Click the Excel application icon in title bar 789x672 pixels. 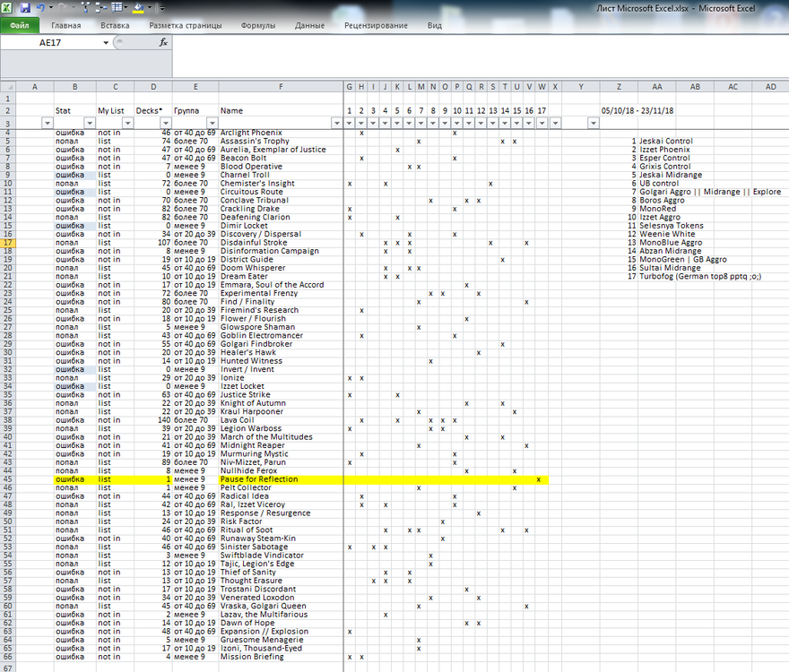tap(8, 7)
